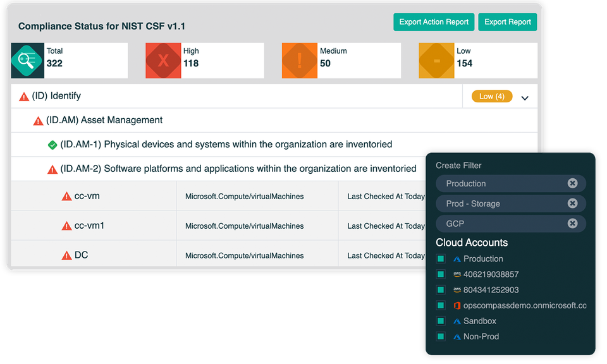This screenshot has height=364, width=607.
Task: Collapse the (ID) Identify row chevron
Action: click(525, 98)
